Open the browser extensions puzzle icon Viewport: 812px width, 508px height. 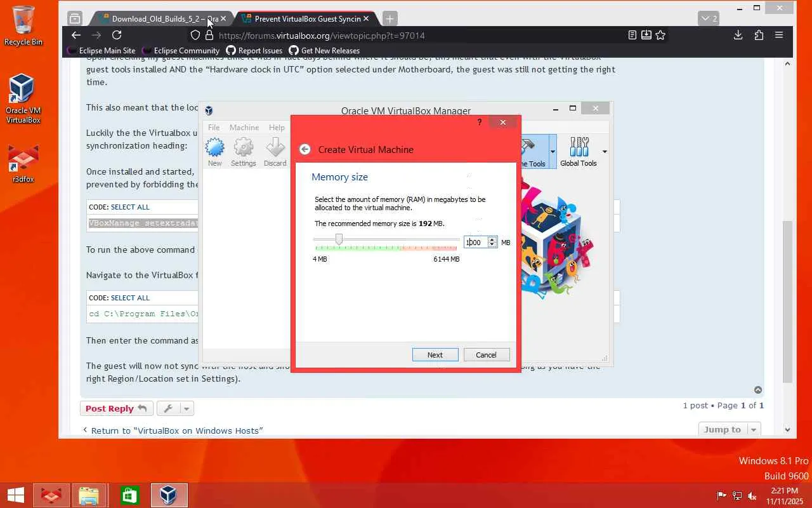[x=759, y=36]
